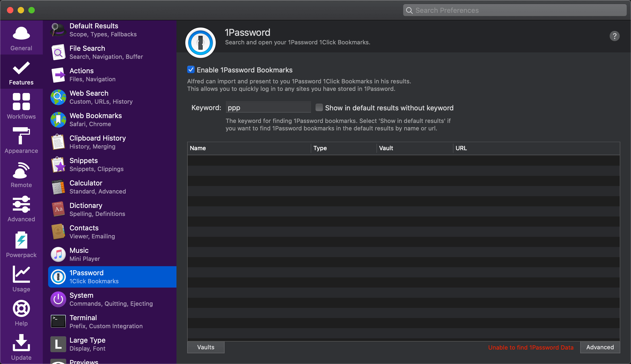Viewport: 631px width, 364px height.
Task: Select Terminal feature
Action: coord(112,322)
